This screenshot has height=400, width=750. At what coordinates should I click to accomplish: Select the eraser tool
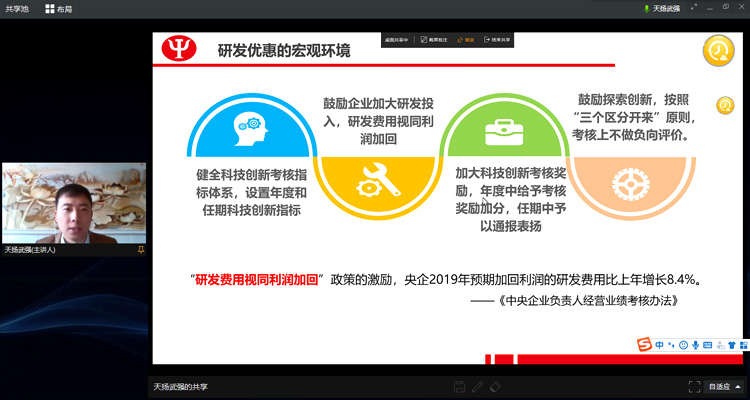pos(494,386)
